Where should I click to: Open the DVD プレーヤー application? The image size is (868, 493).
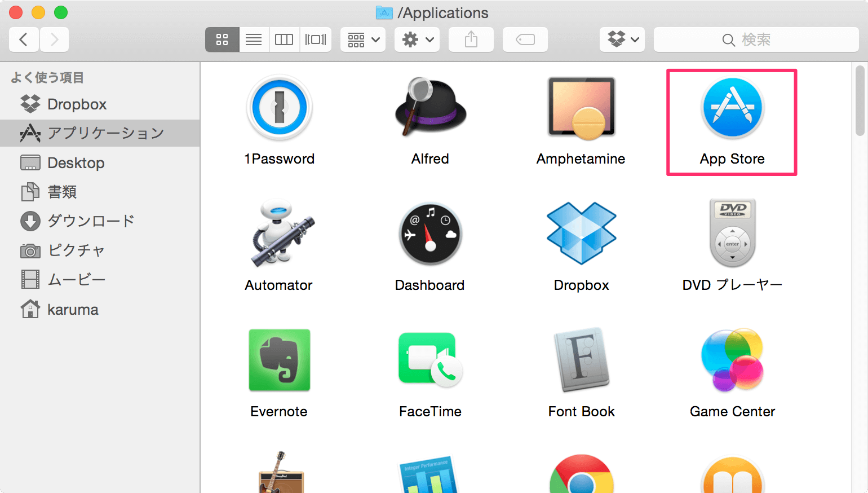pos(732,233)
